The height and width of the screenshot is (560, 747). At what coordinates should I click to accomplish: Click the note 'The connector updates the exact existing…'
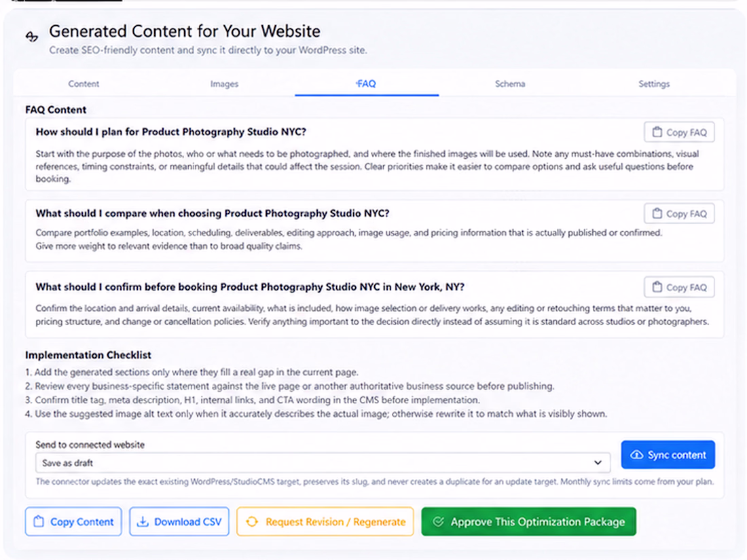tap(374, 481)
